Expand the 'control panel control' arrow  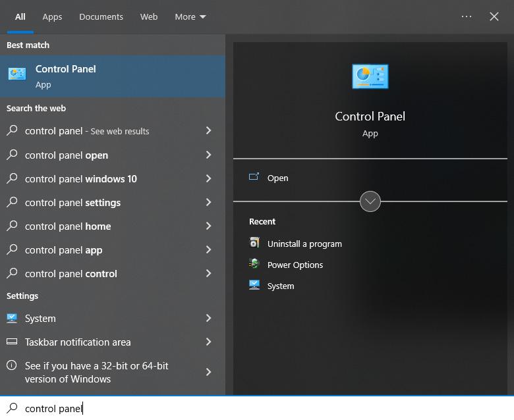[x=208, y=273]
